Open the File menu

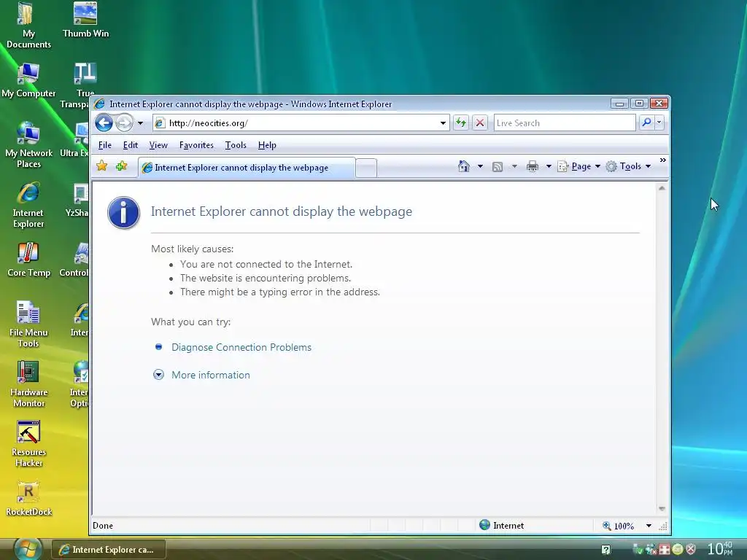(x=105, y=145)
